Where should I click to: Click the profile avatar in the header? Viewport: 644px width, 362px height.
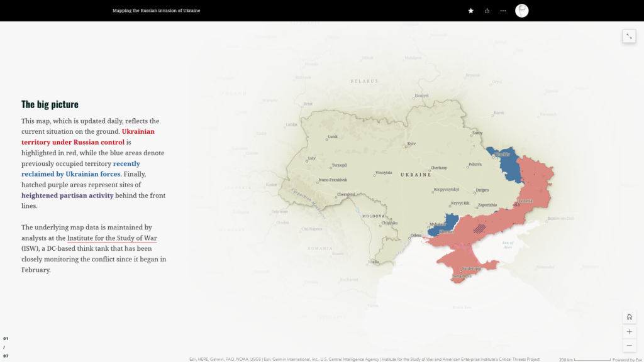pos(522,11)
